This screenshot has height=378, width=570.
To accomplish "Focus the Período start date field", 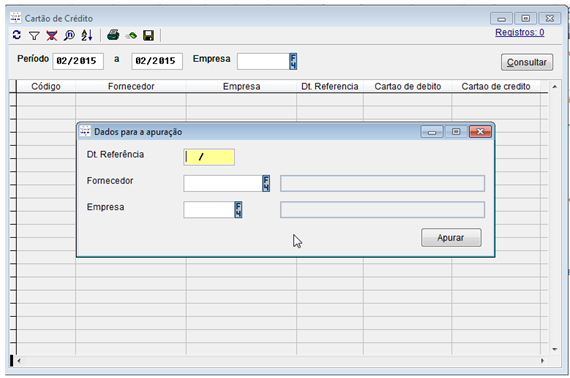I will [x=78, y=61].
